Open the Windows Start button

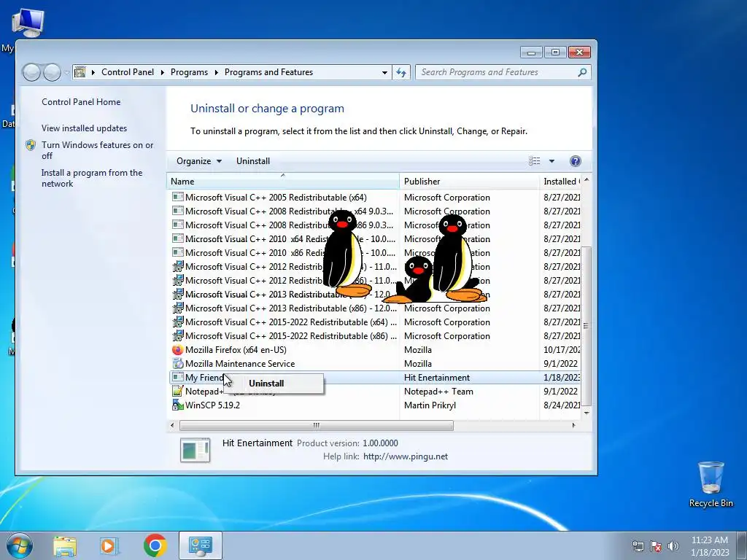[19, 545]
